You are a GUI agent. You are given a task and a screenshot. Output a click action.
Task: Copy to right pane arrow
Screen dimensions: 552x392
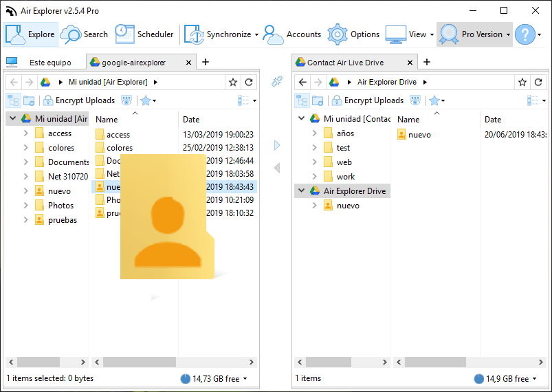pos(277,145)
